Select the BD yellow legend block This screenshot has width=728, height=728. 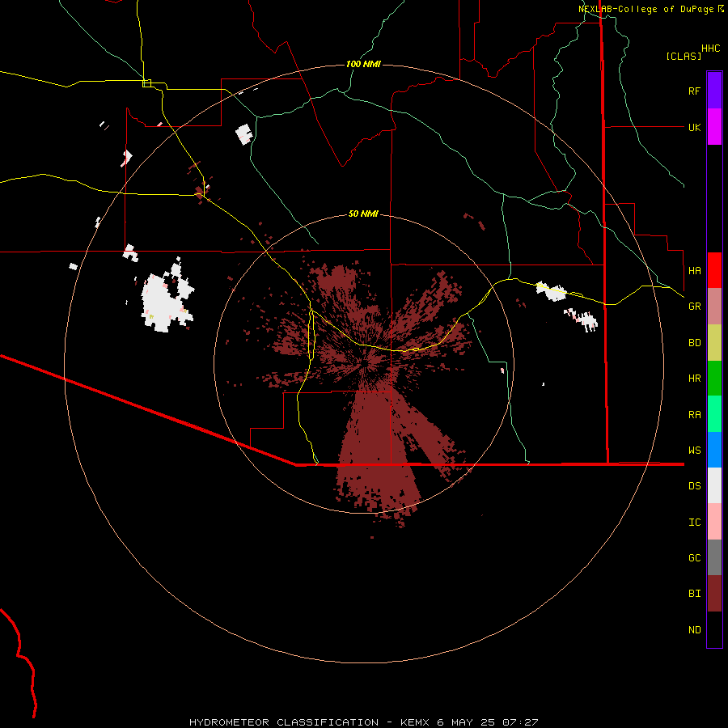(714, 342)
